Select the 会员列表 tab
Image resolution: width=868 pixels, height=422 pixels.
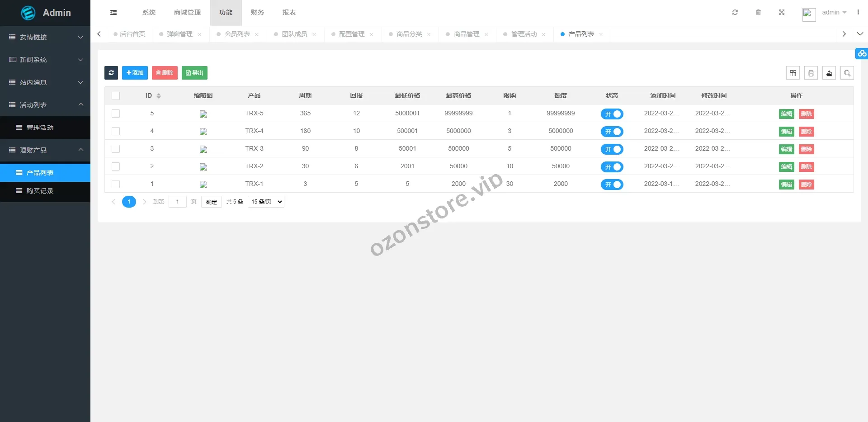tap(237, 34)
